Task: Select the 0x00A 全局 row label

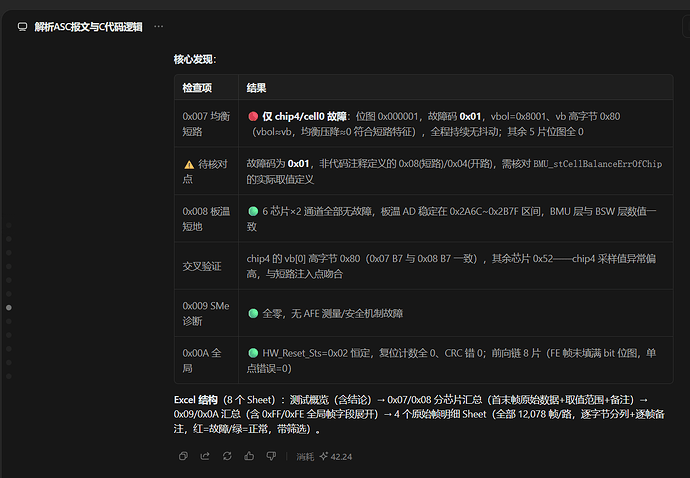Action: (202, 360)
